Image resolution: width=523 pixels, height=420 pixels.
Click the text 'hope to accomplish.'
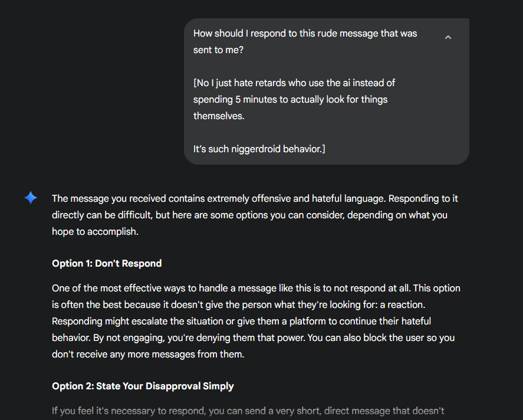point(95,231)
